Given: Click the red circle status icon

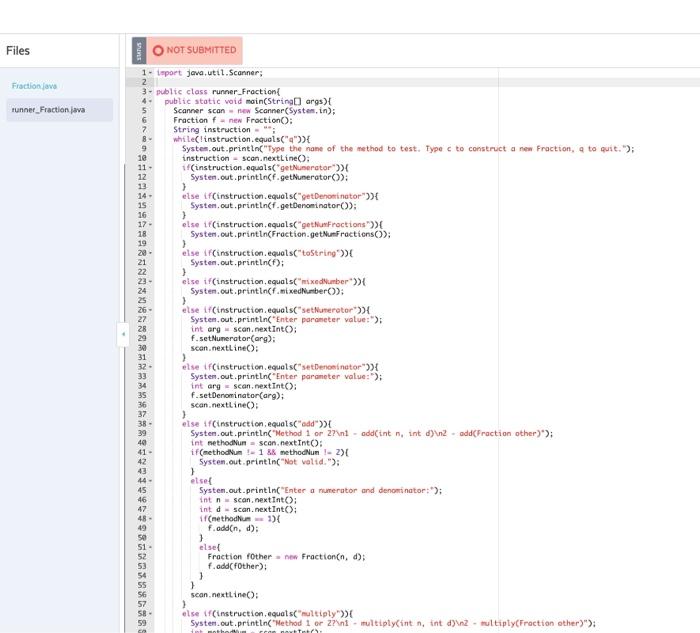Looking at the screenshot, I should (x=158, y=50).
